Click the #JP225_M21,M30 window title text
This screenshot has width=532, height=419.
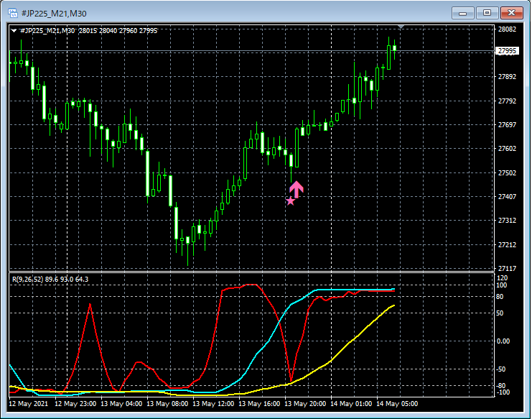pos(54,14)
